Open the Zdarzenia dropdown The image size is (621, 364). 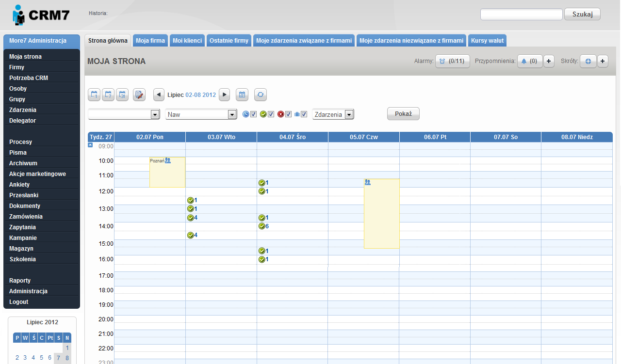[x=333, y=114]
